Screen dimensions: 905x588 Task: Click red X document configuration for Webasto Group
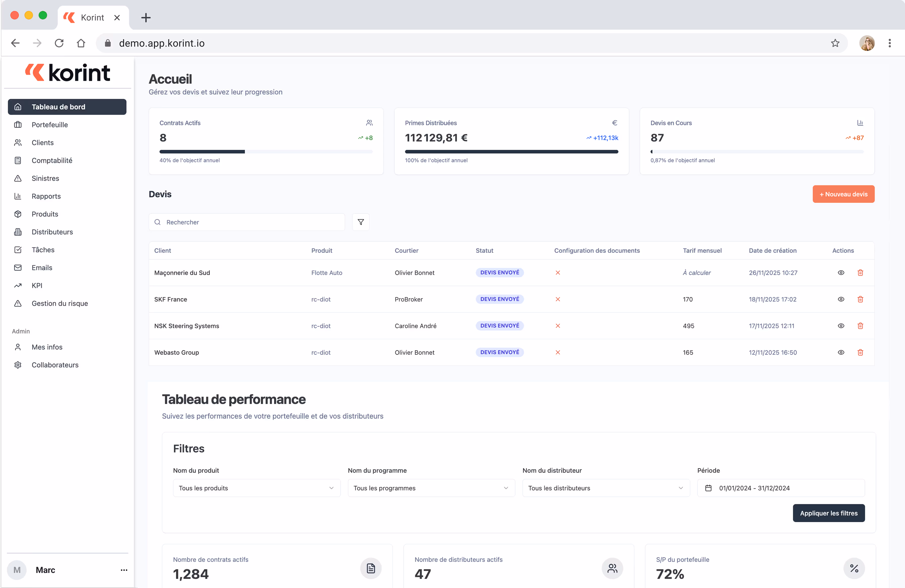pos(558,353)
